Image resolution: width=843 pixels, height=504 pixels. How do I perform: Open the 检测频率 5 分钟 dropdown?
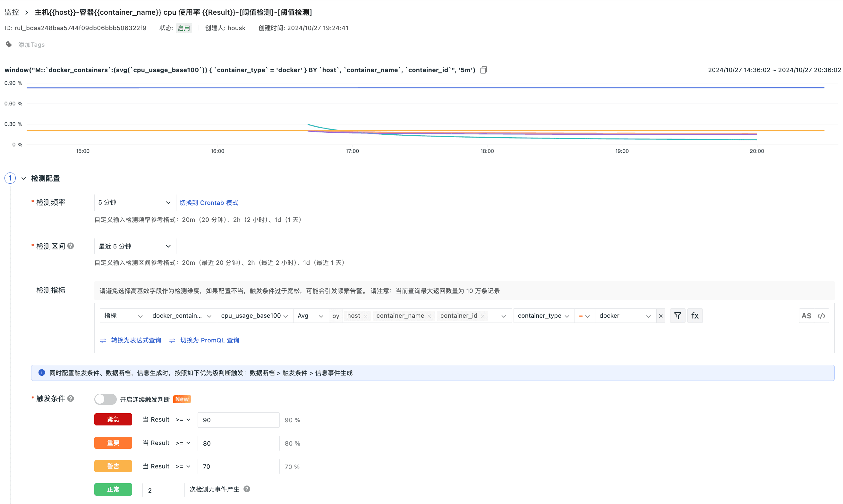pos(135,202)
